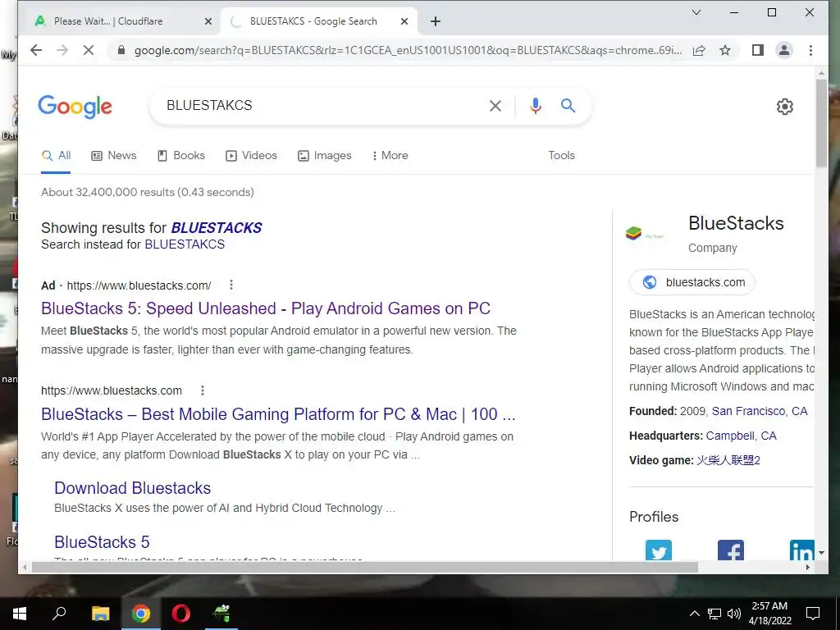Open the Chrome profile avatar

click(x=783, y=50)
